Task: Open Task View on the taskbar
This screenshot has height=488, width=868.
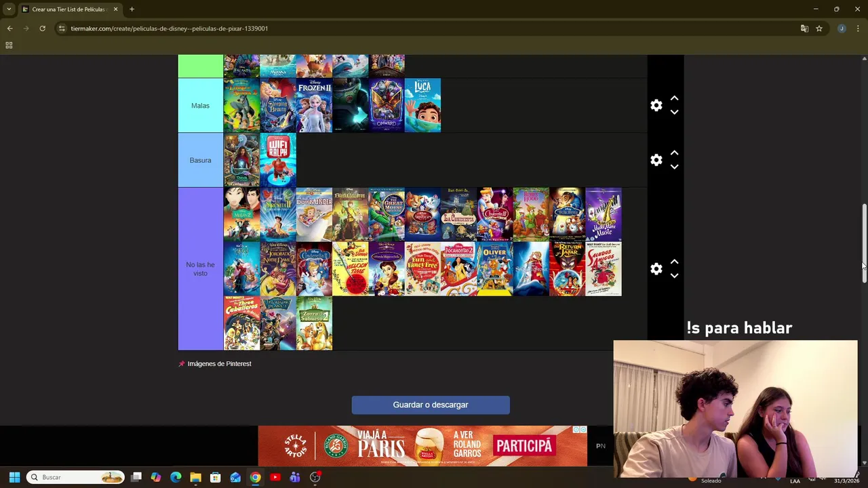Action: tap(136, 477)
